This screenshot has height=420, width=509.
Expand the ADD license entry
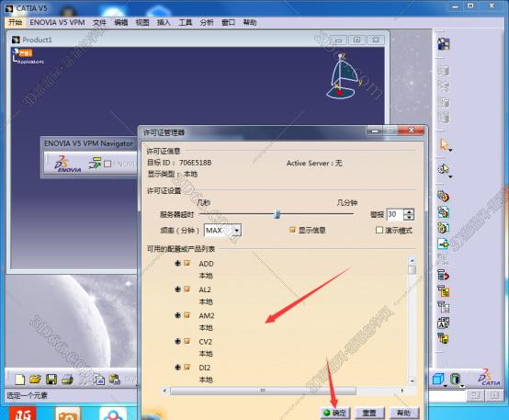pos(177,263)
